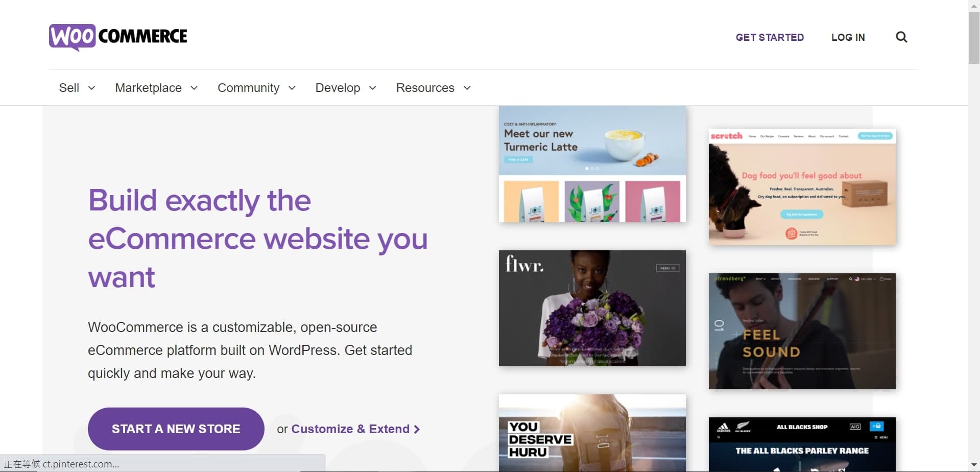Screen dimensions: 980x472
Task: Open the Strandberg Feel Sound screenshot
Action: click(802, 331)
